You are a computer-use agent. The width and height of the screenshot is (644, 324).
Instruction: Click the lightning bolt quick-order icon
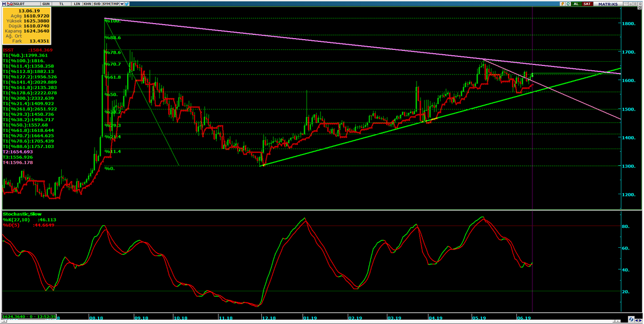[562, 4]
